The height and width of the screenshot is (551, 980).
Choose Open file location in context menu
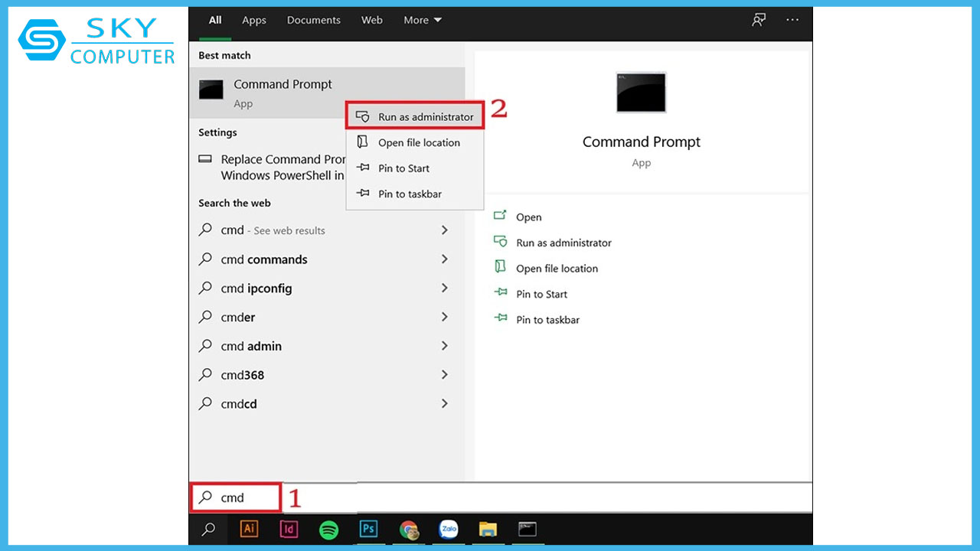pyautogui.click(x=415, y=142)
